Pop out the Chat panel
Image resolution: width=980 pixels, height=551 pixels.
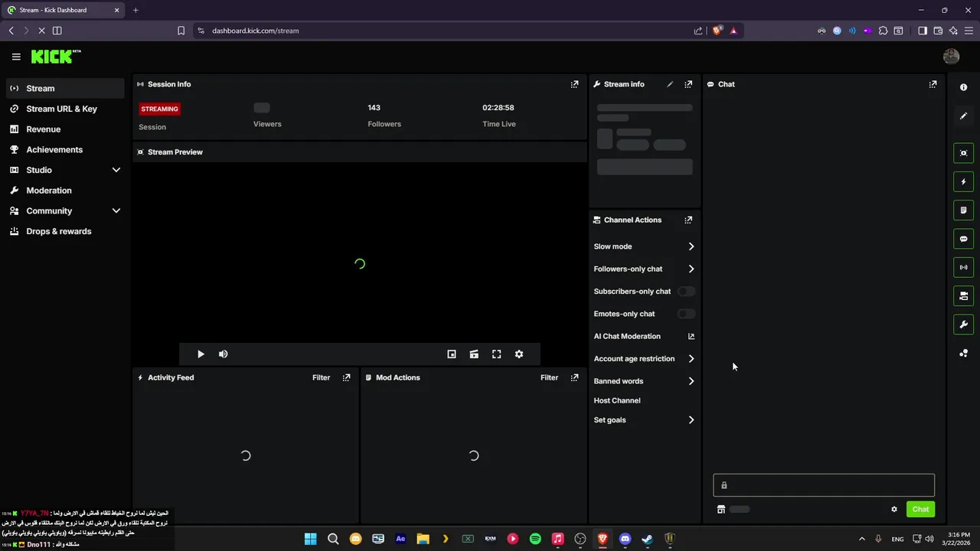coord(933,84)
